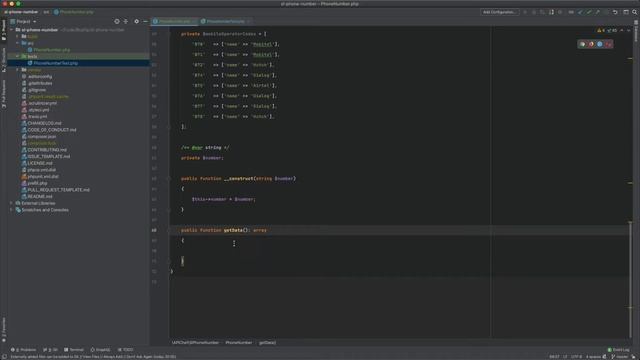The width and height of the screenshot is (640, 360).
Task: Toggle the Structure tool window
Action: pos(4,60)
